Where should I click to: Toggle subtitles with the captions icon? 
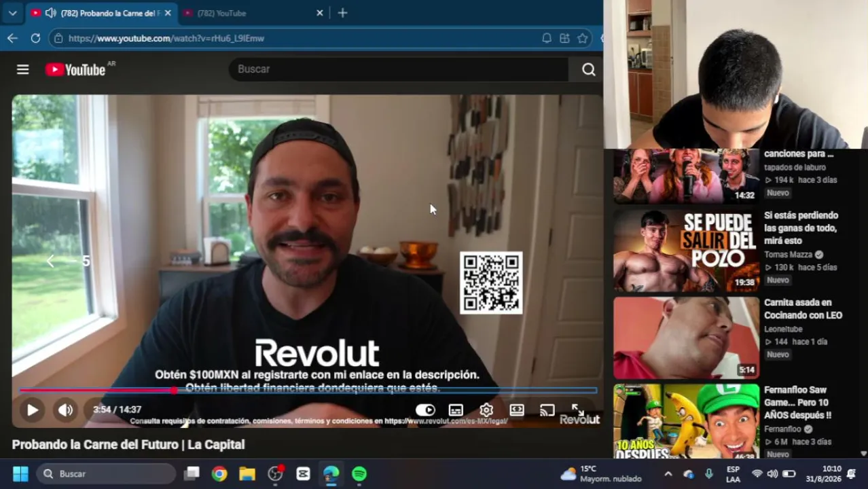click(x=456, y=410)
